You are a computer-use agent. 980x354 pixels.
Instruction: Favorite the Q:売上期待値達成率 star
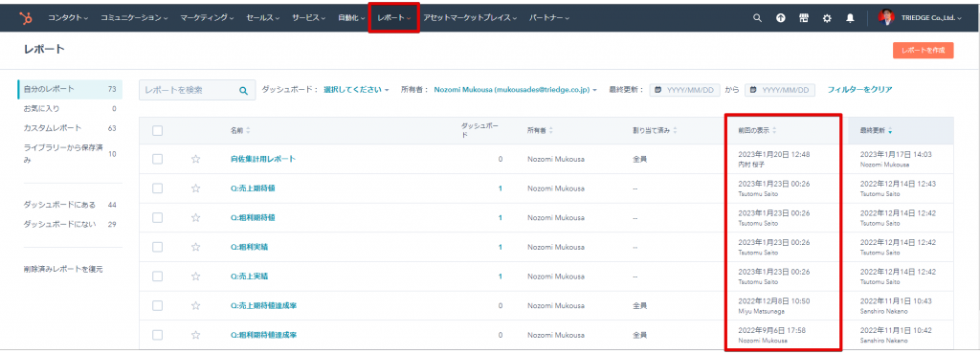coord(195,306)
